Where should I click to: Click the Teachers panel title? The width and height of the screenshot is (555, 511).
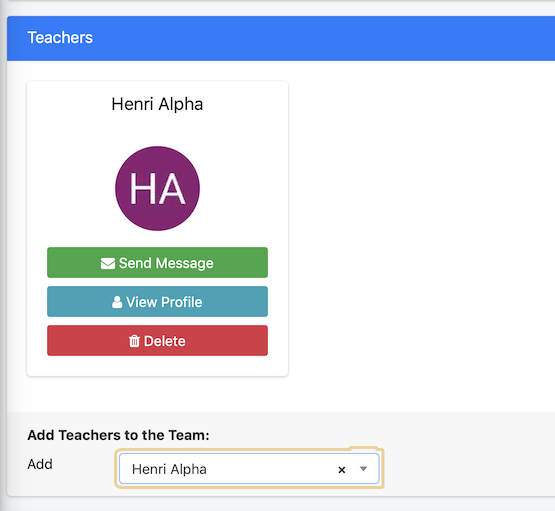click(60, 38)
